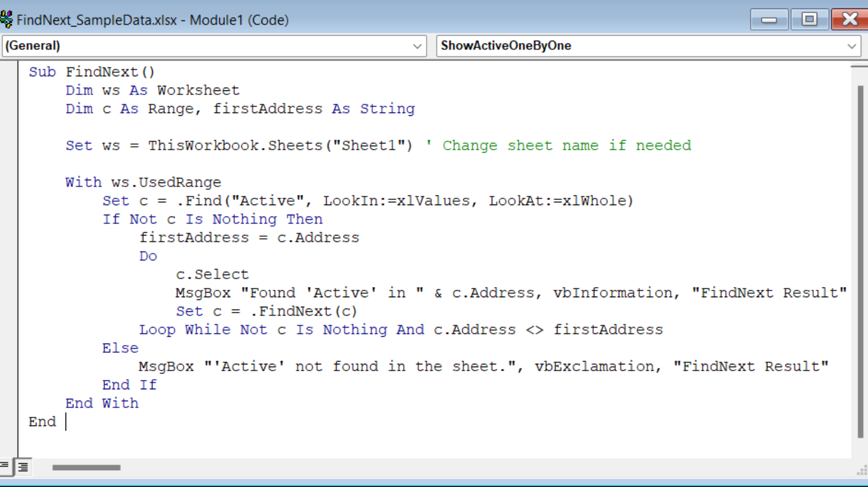Click 'Set c = .FindNext(c)' line
This screenshot has height=487, width=868.
tap(266, 311)
